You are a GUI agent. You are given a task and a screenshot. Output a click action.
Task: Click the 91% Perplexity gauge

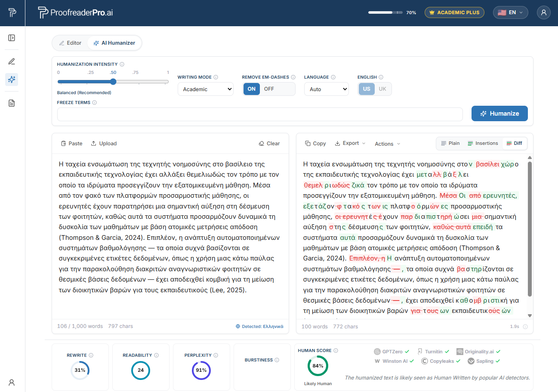tap(201, 370)
